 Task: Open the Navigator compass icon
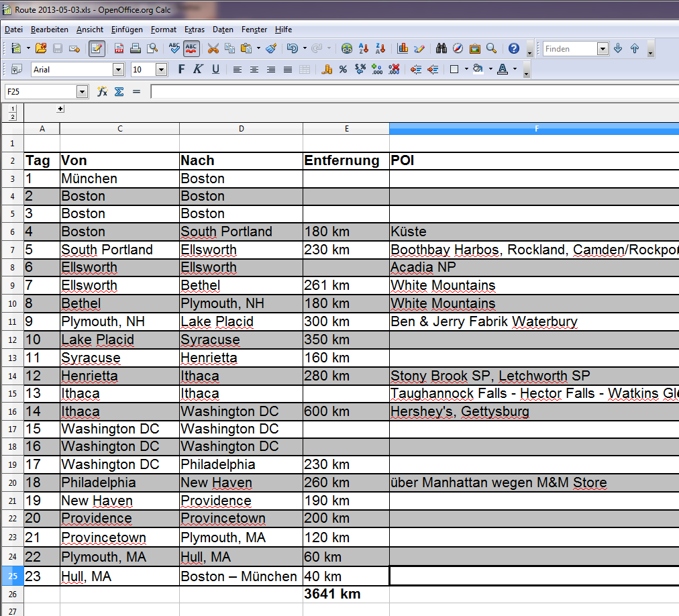point(458,48)
